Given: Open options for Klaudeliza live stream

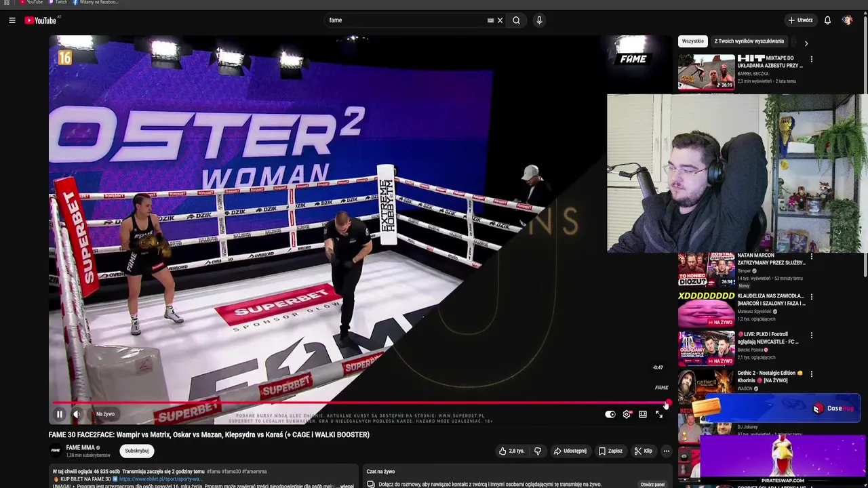Looking at the screenshot, I should (811, 297).
